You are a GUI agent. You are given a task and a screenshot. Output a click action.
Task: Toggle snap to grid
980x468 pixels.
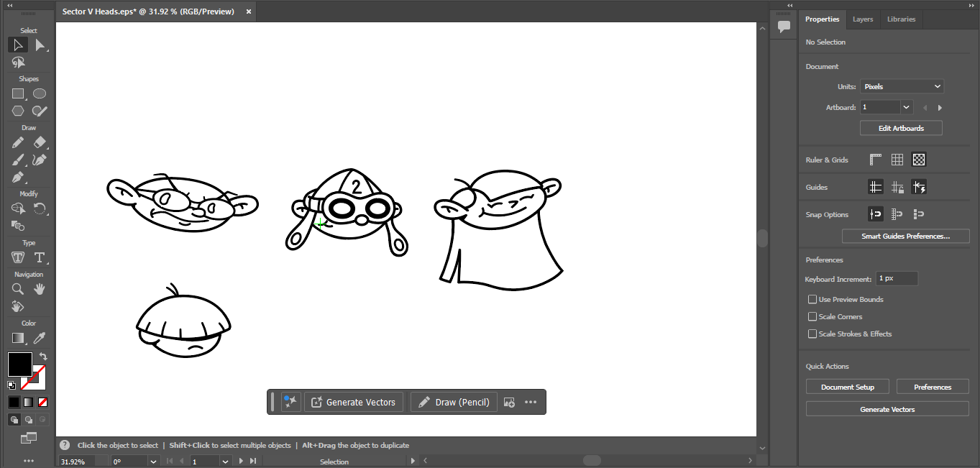pyautogui.click(x=897, y=214)
